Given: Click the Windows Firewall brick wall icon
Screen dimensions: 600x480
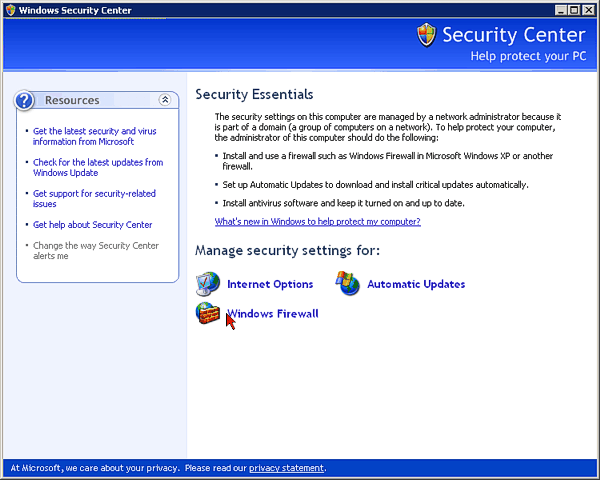Looking at the screenshot, I should coord(208,313).
